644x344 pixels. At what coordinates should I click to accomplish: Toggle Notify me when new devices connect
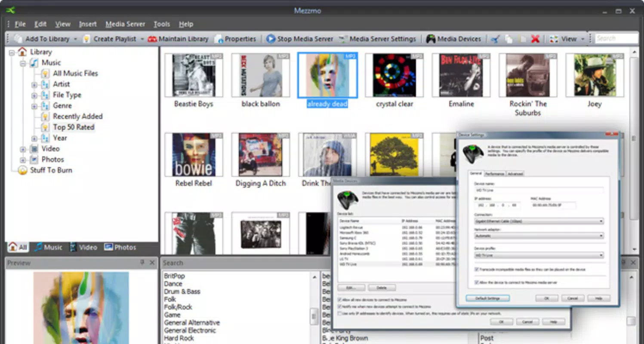pos(339,307)
